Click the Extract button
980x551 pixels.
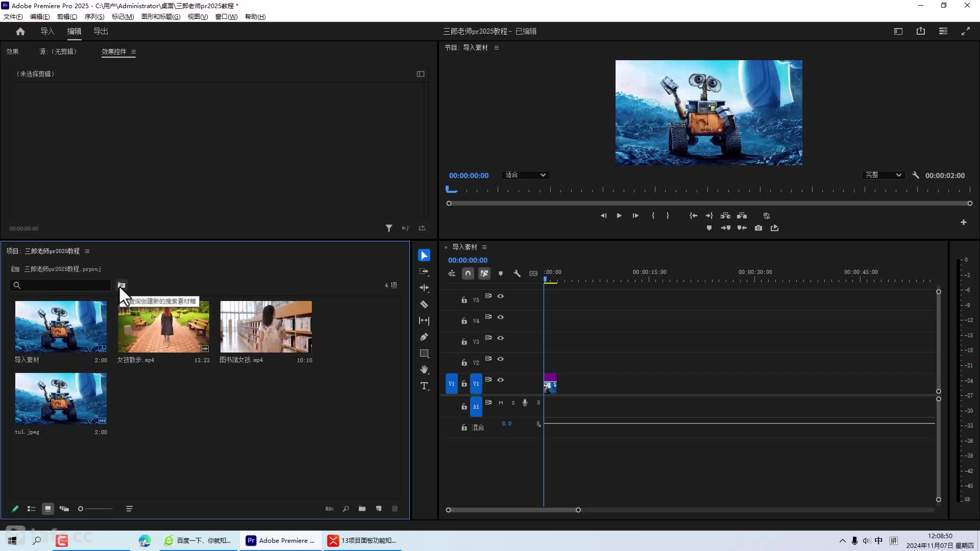tap(742, 215)
